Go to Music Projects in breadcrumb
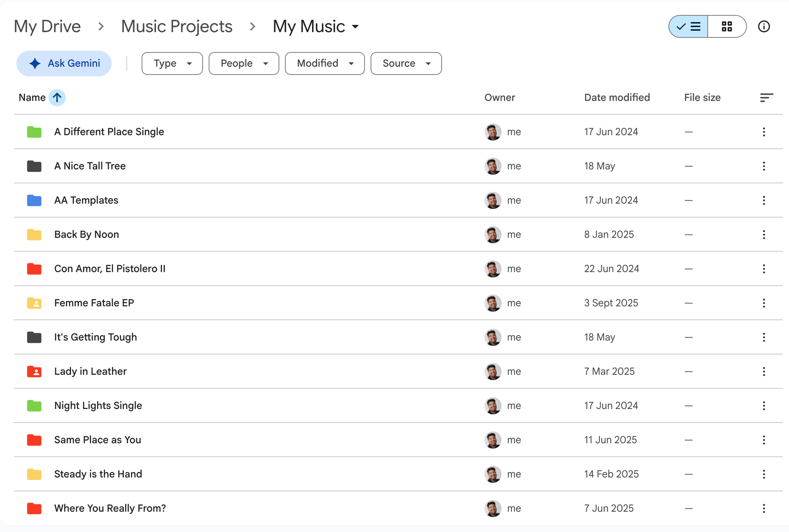 point(177,26)
